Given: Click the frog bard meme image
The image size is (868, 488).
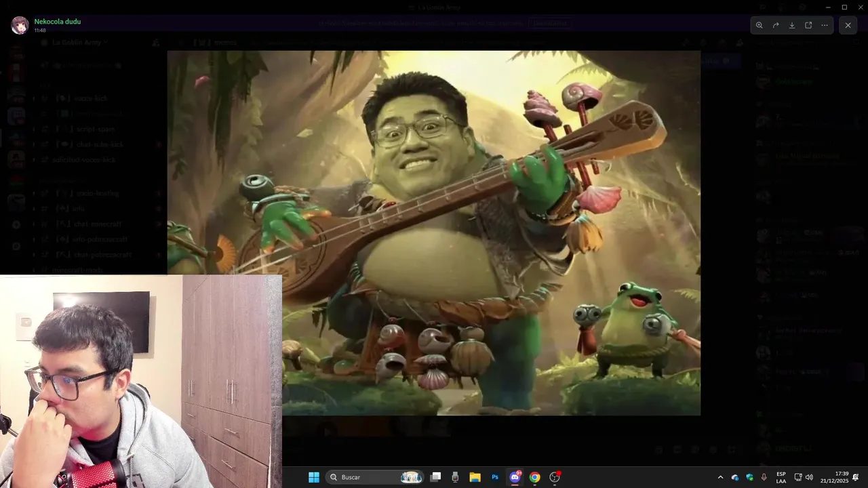Looking at the screenshot, I should (x=434, y=232).
